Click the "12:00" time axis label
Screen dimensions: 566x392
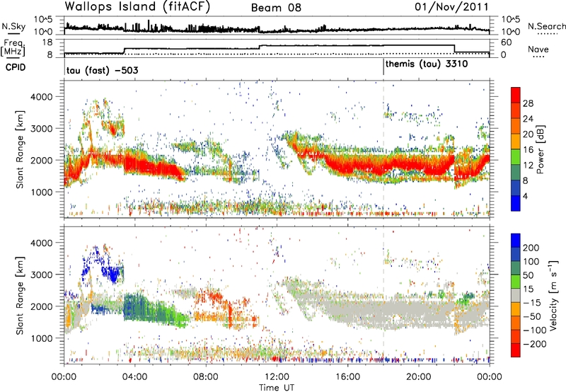tap(277, 377)
